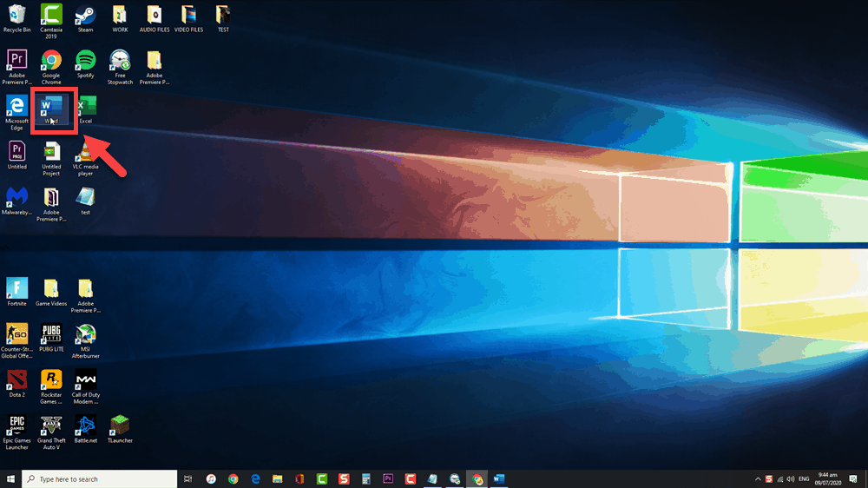The width and height of the screenshot is (868, 488).
Task: Open iTunes from the taskbar
Action: tap(211, 478)
